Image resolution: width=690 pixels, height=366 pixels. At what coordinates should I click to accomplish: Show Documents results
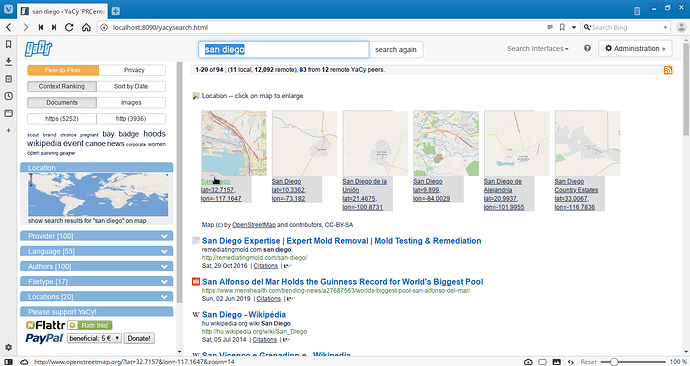pyautogui.click(x=62, y=102)
